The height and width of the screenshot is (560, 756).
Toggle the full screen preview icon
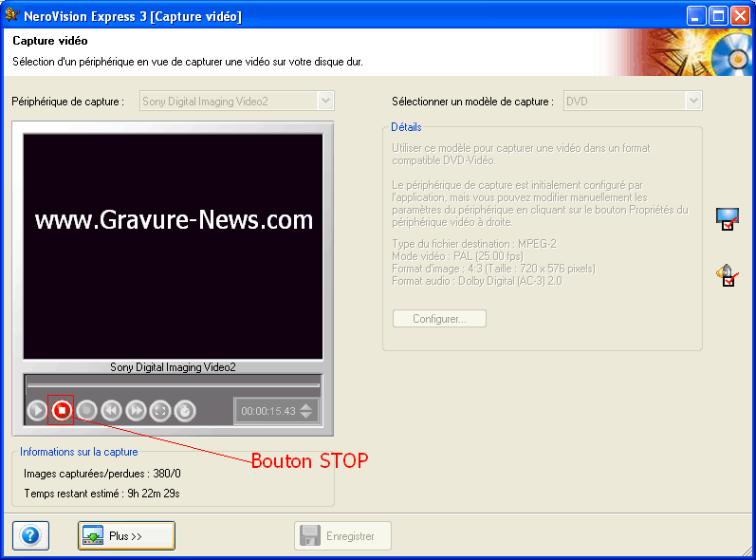coord(160,410)
